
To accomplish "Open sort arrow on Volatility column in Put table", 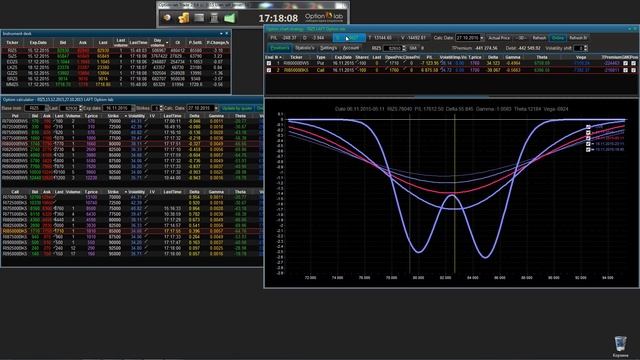I will 126,116.
